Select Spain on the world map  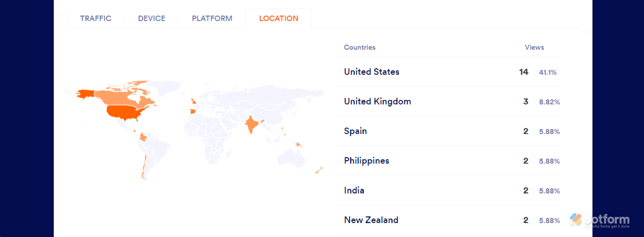pos(192,111)
